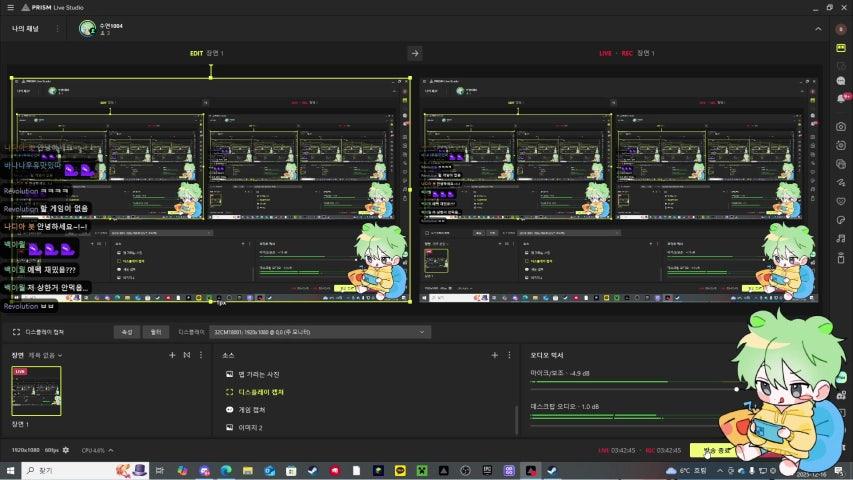
Task: Click the 마이크/보조 volume slider handle
Action: (736, 389)
